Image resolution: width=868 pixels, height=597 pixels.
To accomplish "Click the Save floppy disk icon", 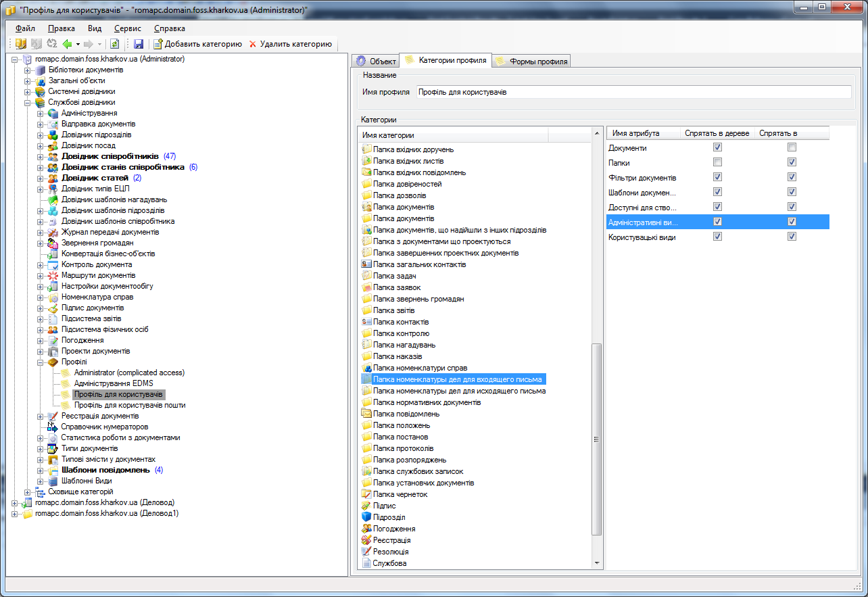I will 139,44.
